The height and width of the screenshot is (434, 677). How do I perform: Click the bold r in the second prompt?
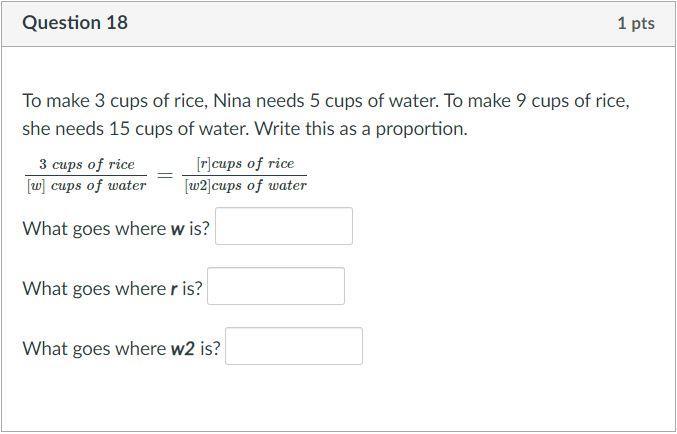(x=174, y=289)
